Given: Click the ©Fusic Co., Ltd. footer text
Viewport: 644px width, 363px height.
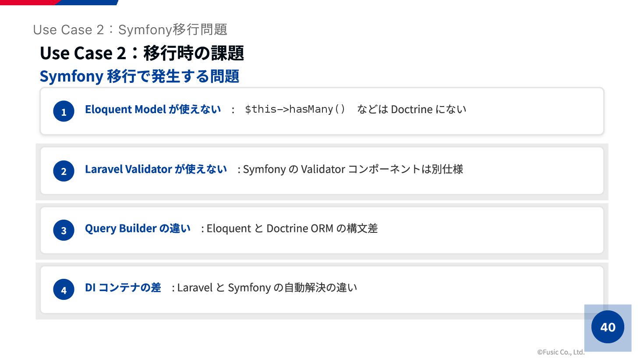Looking at the screenshot, I should tap(561, 352).
